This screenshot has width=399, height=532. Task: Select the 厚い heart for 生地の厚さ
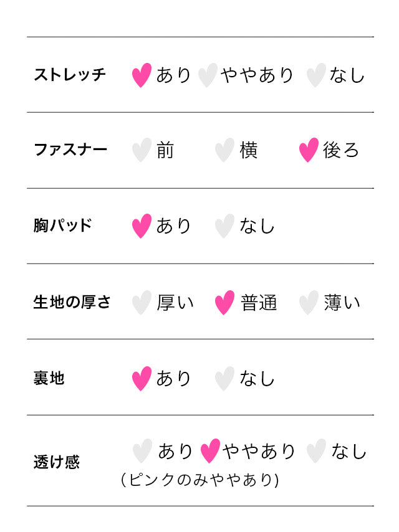(142, 303)
